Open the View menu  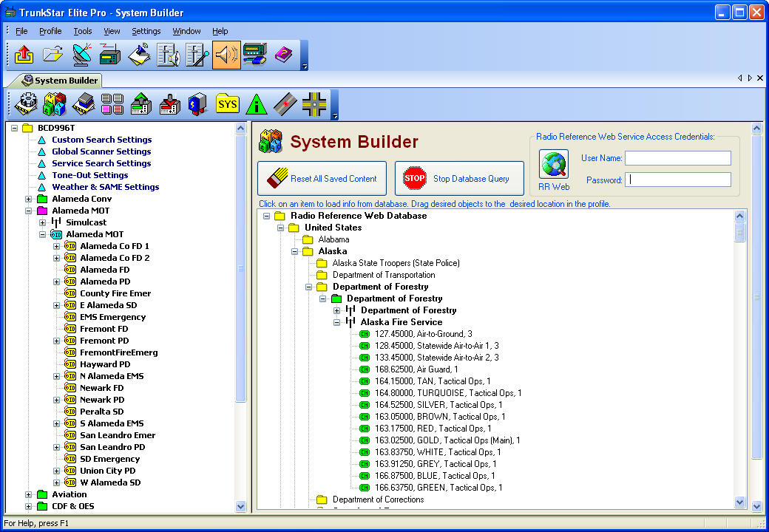(112, 31)
